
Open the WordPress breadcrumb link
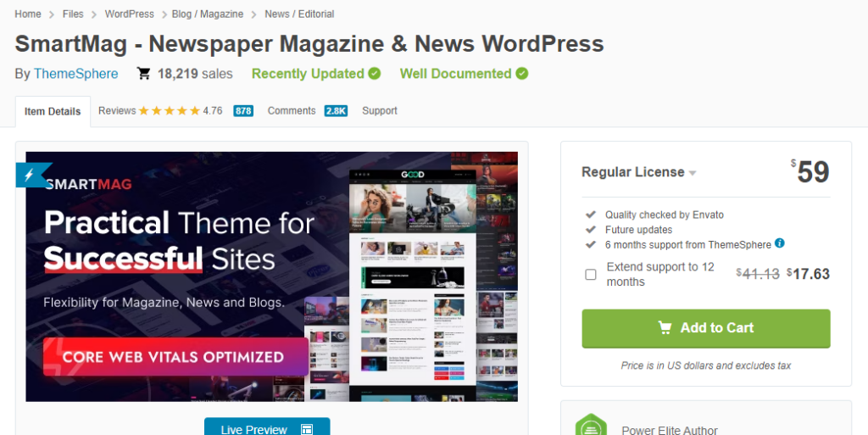(x=130, y=14)
